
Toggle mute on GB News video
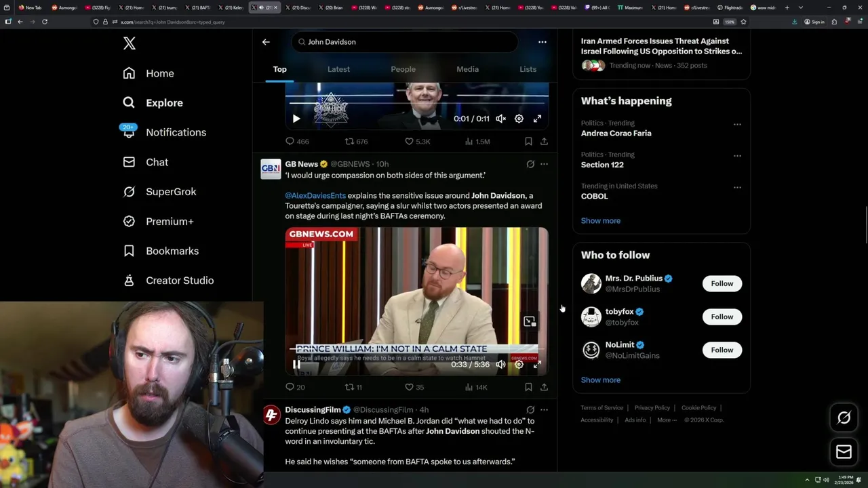(x=500, y=365)
